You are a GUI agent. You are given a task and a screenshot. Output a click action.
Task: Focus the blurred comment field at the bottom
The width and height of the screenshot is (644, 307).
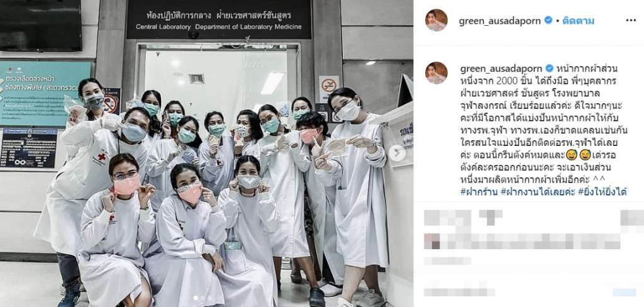(x=459, y=291)
